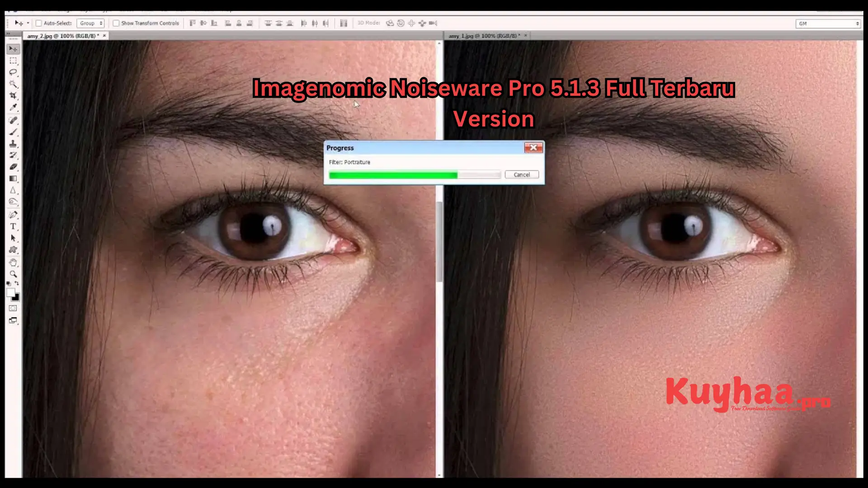This screenshot has width=868, height=488.
Task: Click Align Horizontal Centers icon
Action: (x=239, y=23)
